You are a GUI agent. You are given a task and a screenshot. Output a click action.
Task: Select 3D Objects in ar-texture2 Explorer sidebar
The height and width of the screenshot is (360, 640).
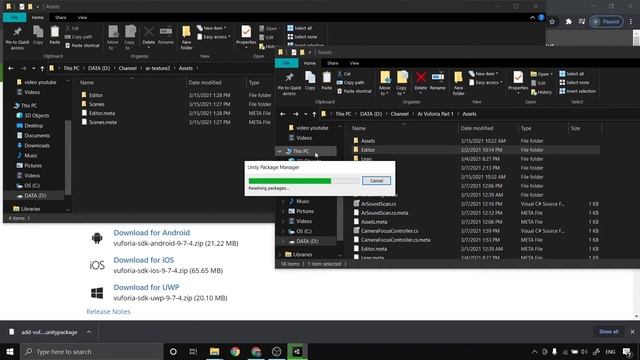coord(36,116)
